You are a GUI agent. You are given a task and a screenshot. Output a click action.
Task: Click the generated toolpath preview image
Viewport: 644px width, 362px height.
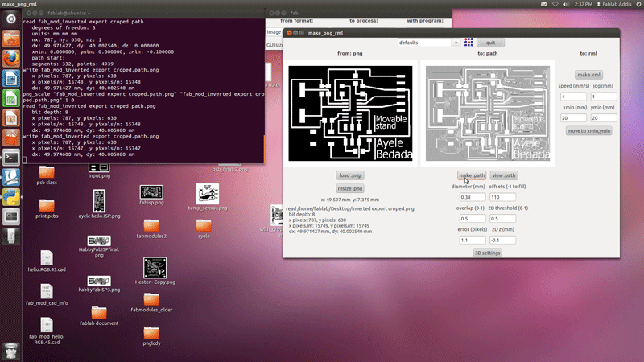pos(487,114)
